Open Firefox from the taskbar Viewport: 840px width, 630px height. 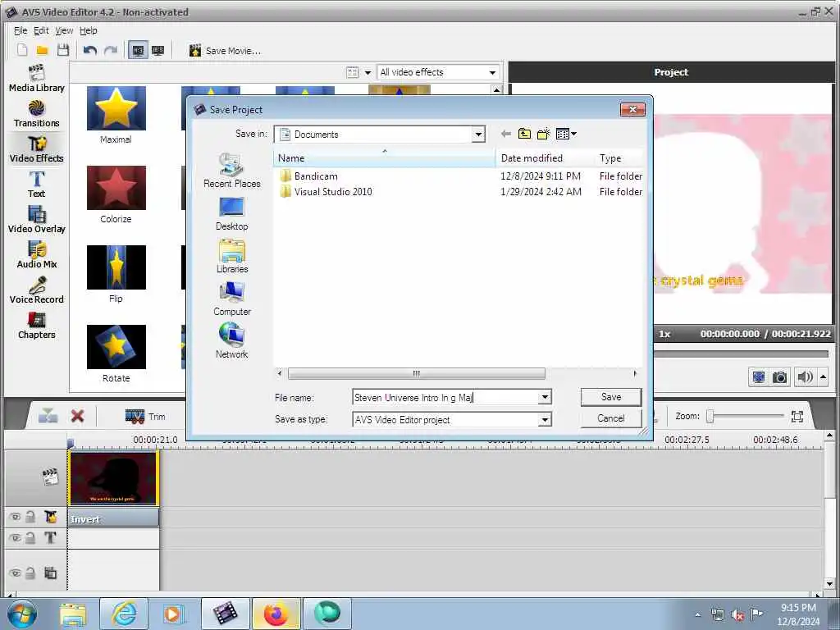(276, 614)
